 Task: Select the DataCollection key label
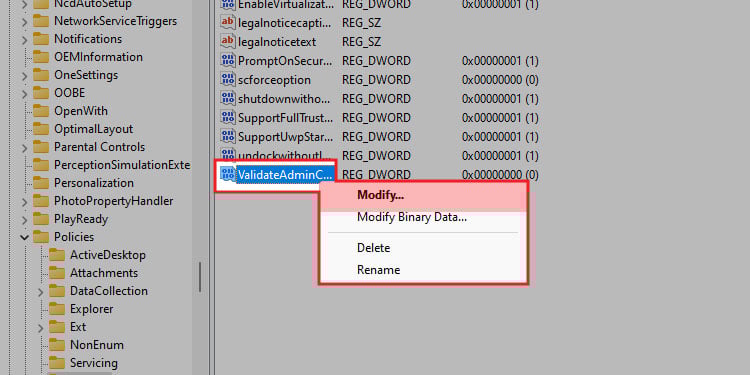tap(109, 291)
